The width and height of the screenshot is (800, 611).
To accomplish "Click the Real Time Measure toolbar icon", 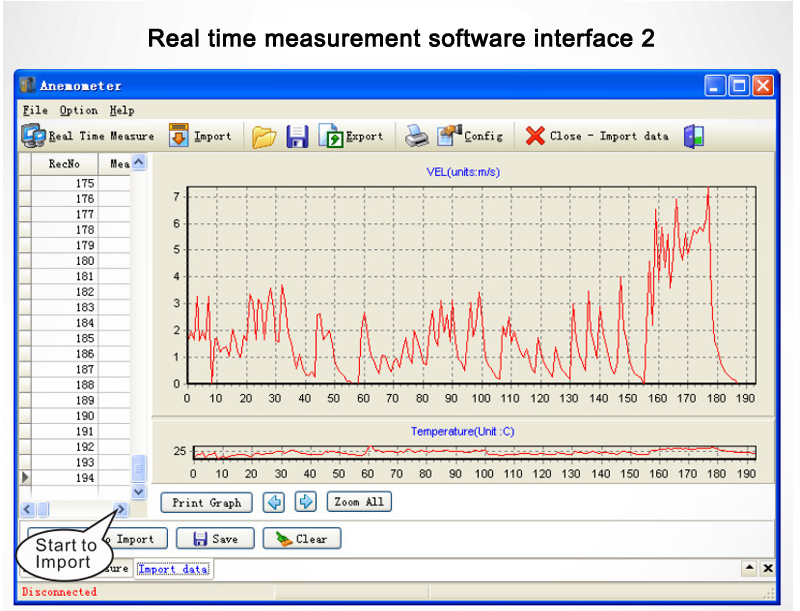I will point(34,136).
